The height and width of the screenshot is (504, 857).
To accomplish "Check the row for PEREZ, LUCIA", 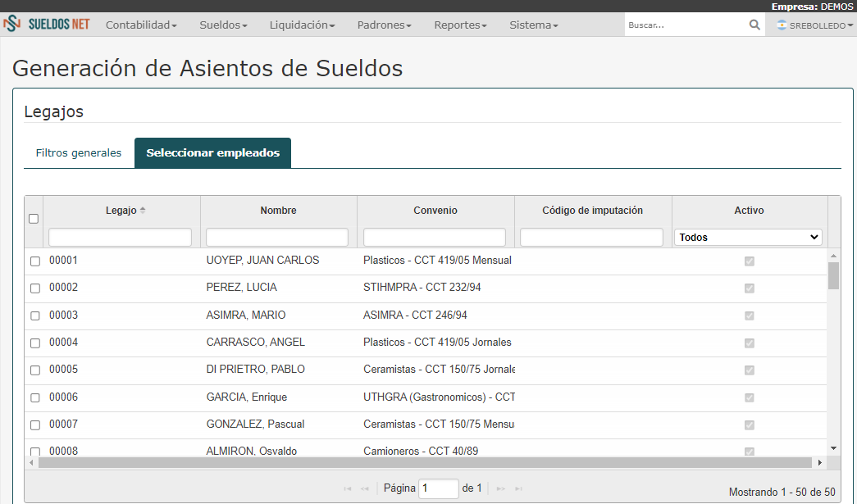I will coord(35,288).
